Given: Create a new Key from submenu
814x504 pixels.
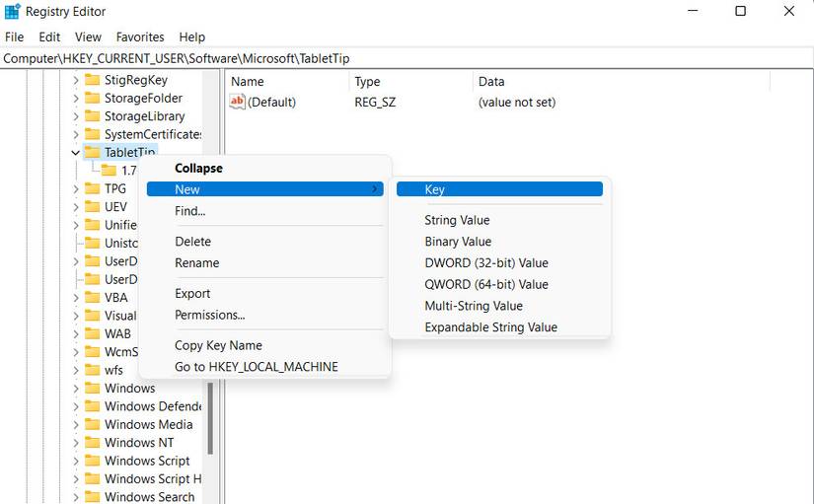Looking at the screenshot, I should click(x=499, y=189).
